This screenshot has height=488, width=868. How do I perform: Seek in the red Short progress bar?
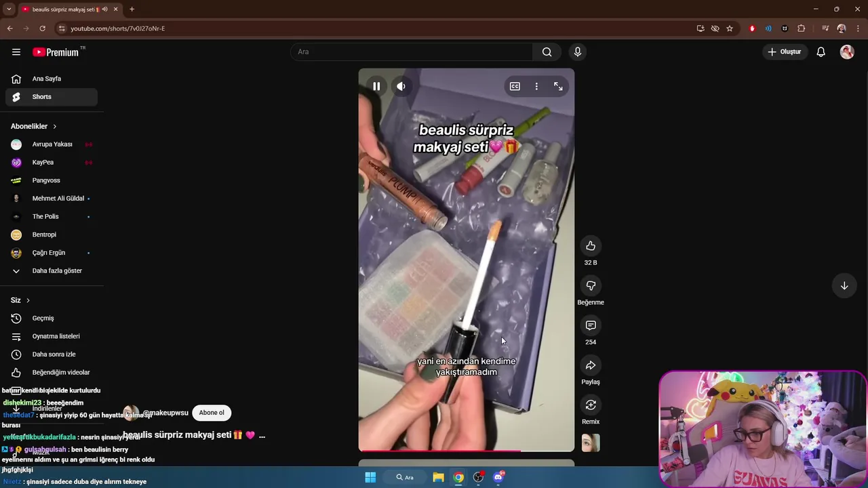click(467, 451)
